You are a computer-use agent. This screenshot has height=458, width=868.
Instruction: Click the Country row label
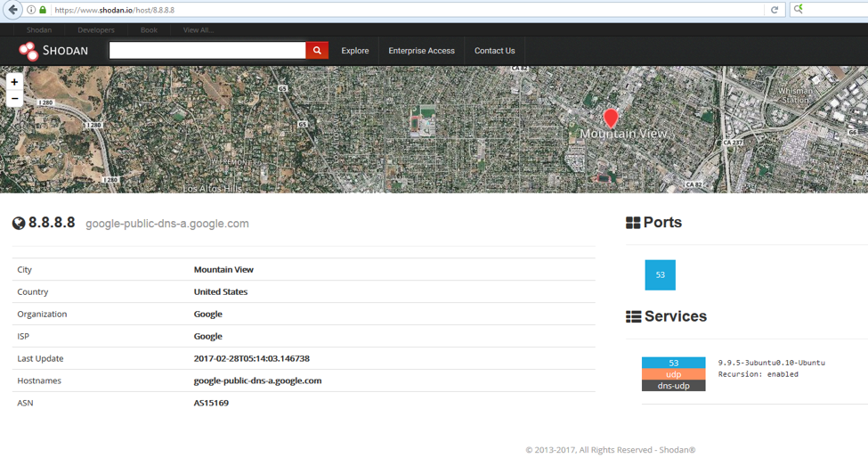(x=33, y=292)
